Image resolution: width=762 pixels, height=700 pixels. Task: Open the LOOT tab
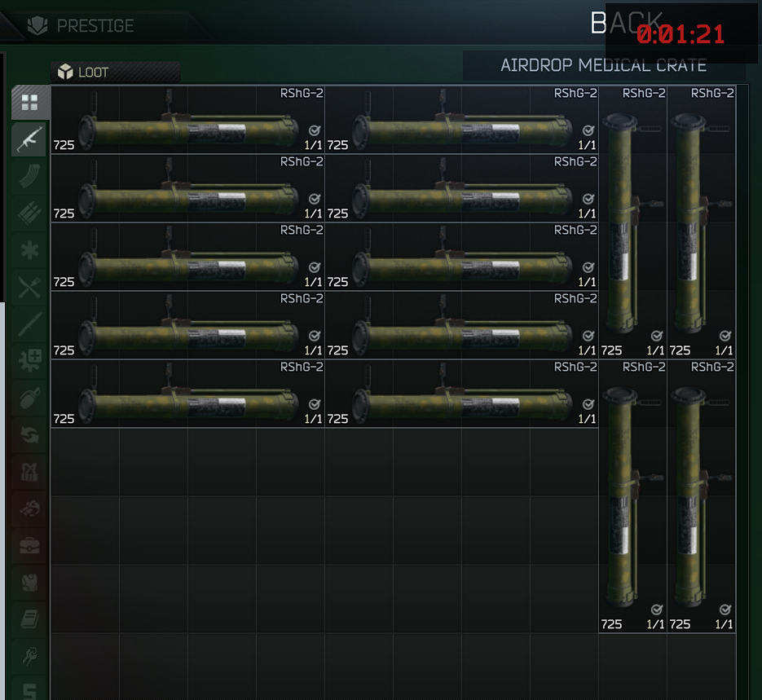(x=116, y=72)
